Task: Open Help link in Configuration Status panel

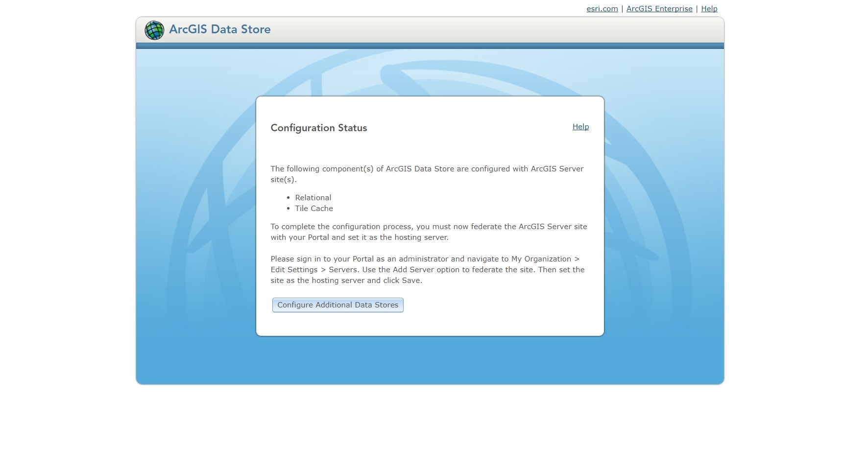Action: point(580,127)
